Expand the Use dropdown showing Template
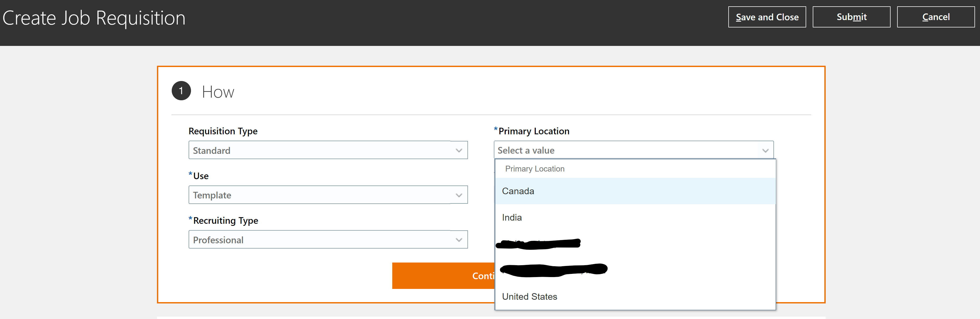This screenshot has height=319, width=980. [328, 194]
